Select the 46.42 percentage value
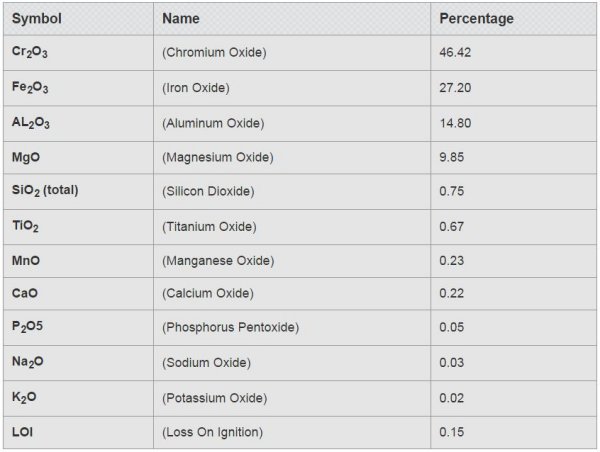The width and height of the screenshot is (600, 452). 455,53
